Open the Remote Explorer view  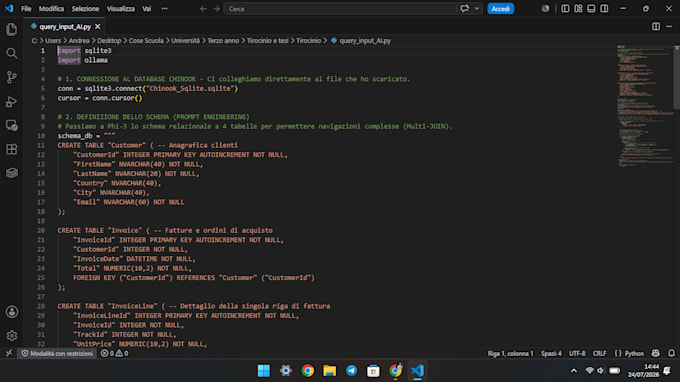point(12,125)
